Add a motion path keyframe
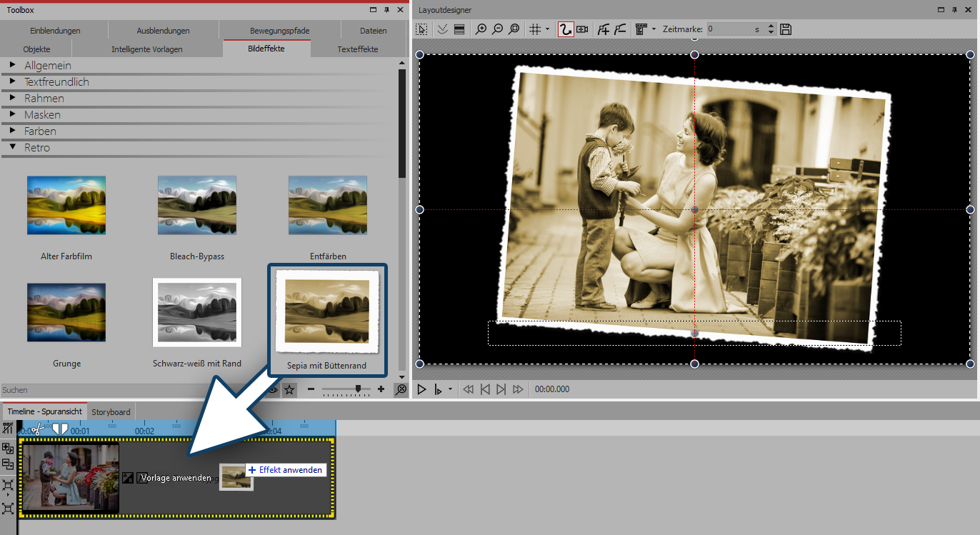This screenshot has width=980, height=535. (x=604, y=29)
